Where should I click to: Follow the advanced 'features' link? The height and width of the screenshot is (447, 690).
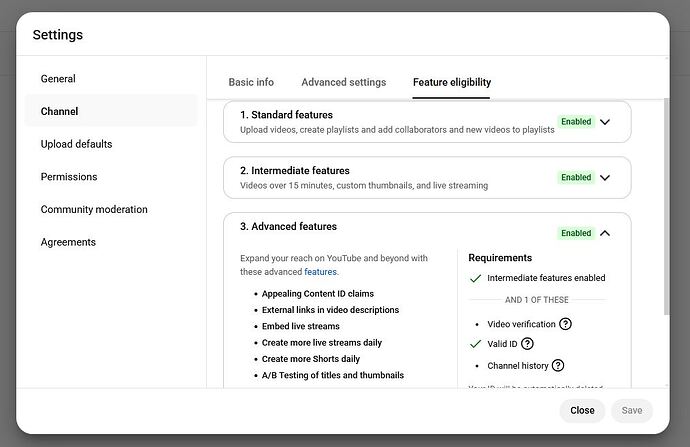(320, 272)
